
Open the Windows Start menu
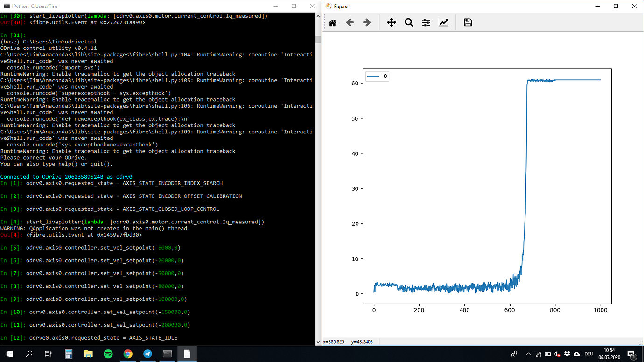click(9, 354)
